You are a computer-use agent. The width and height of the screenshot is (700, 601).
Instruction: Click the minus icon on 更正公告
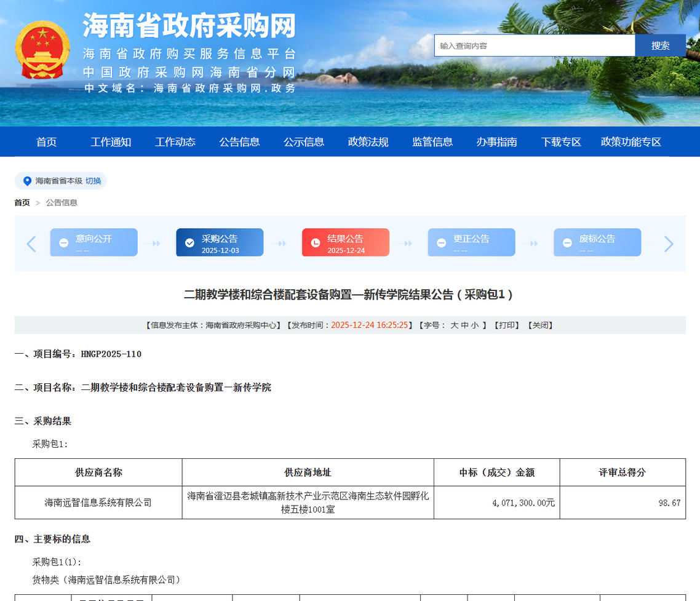point(441,243)
